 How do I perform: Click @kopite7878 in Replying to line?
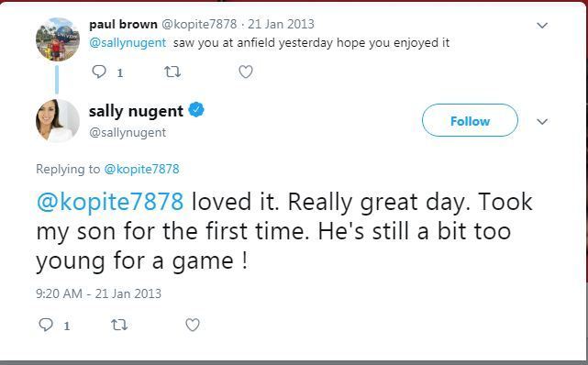[x=142, y=170]
